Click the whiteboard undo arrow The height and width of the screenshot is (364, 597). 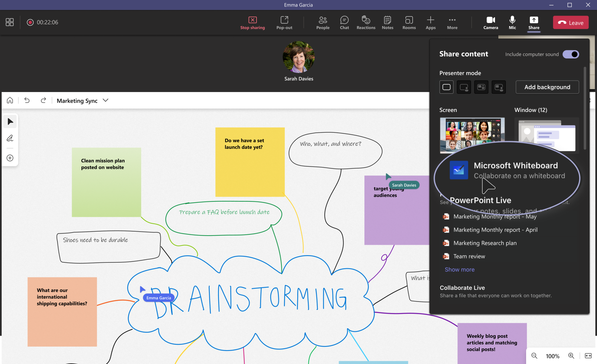point(27,100)
